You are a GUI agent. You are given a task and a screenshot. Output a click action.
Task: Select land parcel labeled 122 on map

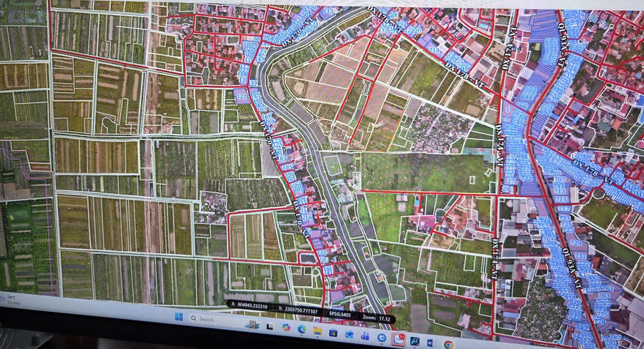(242, 97)
